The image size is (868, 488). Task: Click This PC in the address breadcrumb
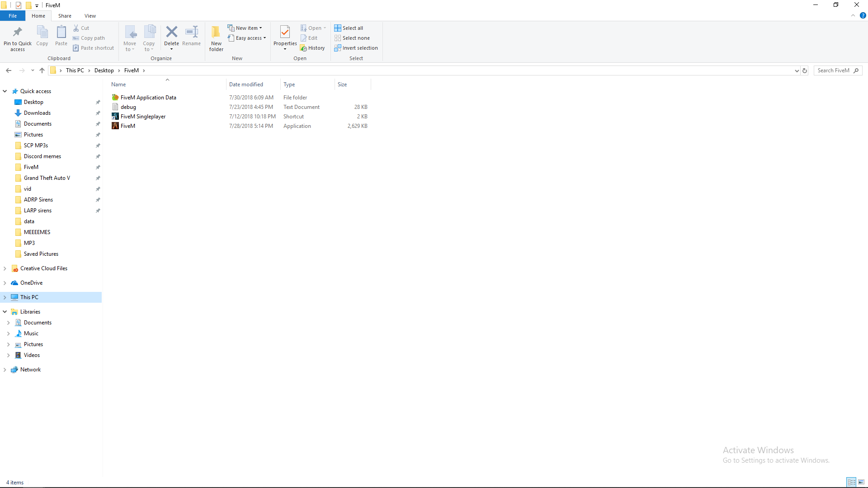tap(75, 70)
